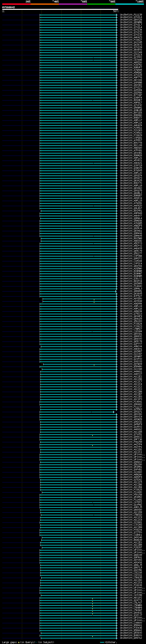Image resolution: width=146 pixels, height=644 pixels.
Task: Select hit label UniRef100_A4HHS1
Action: point(131,371)
